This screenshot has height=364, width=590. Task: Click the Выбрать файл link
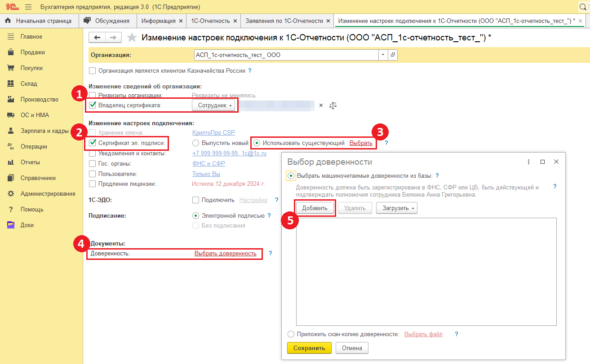point(423,334)
